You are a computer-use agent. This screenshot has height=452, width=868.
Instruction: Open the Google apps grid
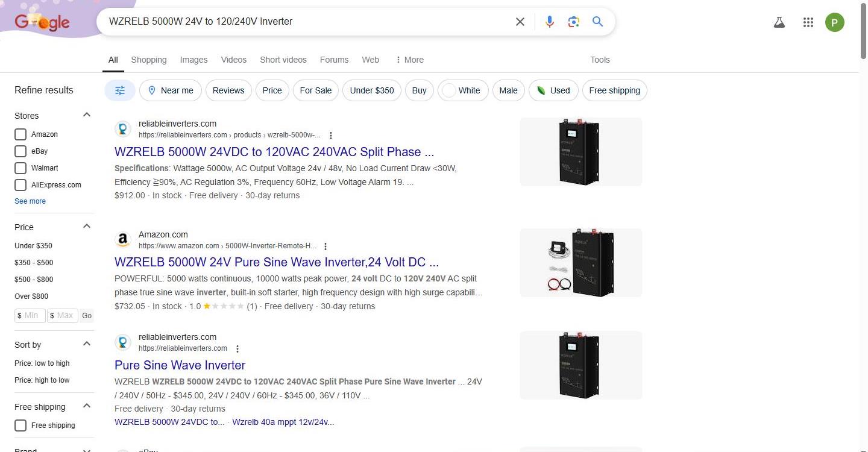[808, 22]
